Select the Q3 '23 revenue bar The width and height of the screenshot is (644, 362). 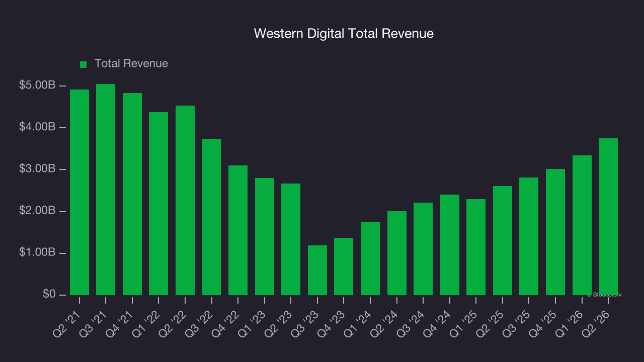pyautogui.click(x=317, y=270)
